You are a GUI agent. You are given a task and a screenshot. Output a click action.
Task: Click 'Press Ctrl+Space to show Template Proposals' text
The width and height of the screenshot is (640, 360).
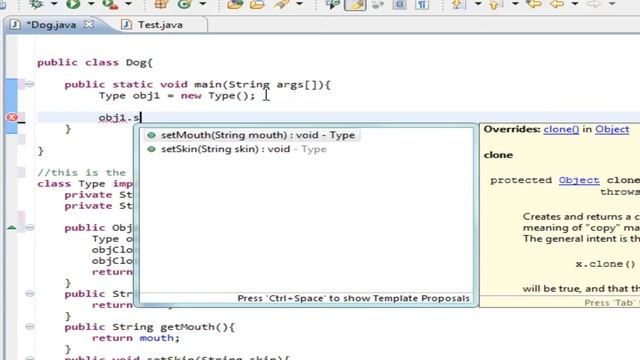(353, 298)
